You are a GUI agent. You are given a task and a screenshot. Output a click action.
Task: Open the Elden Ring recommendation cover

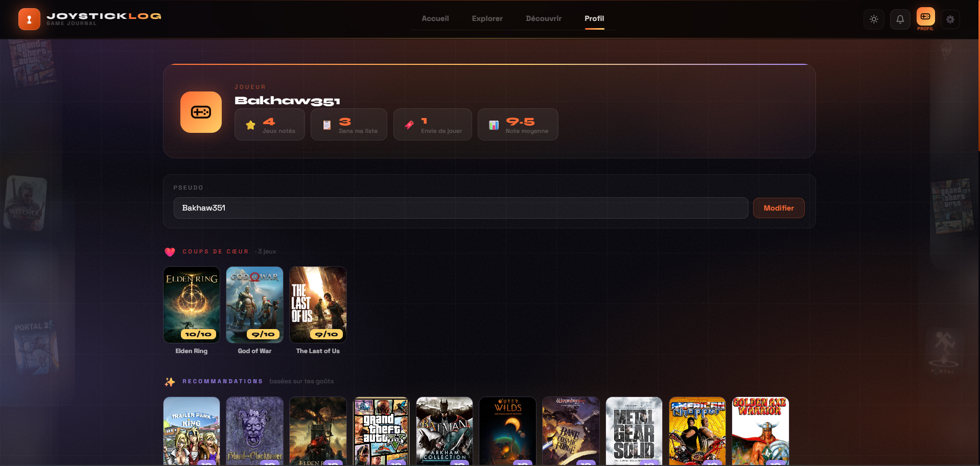click(318, 431)
